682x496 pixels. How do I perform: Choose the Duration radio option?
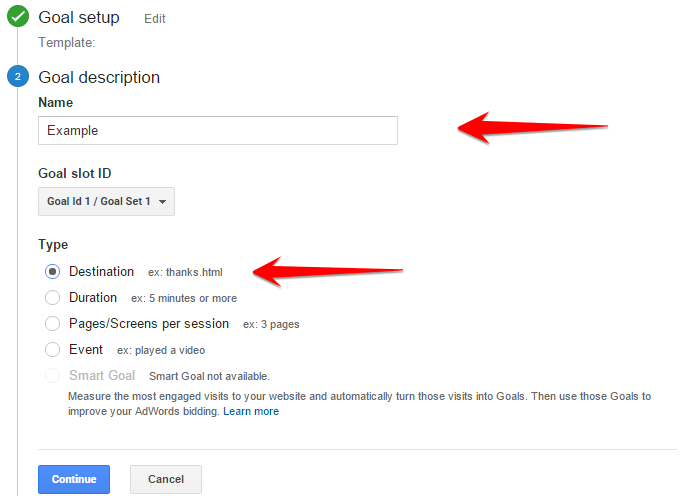pos(53,298)
